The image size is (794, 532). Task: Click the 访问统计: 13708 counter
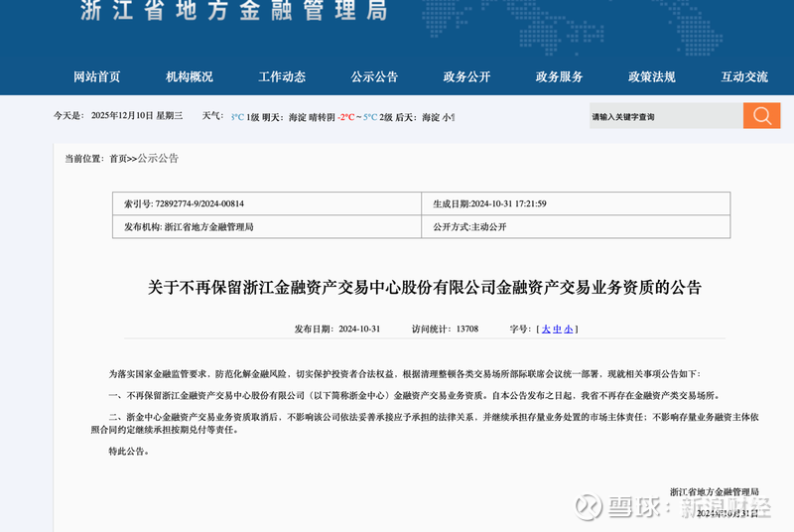click(x=445, y=329)
